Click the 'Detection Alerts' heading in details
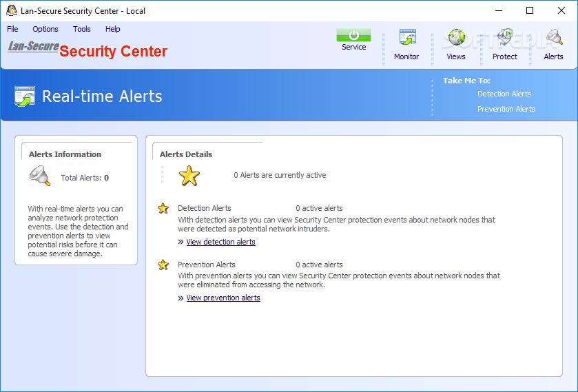578x392 pixels. 204,208
